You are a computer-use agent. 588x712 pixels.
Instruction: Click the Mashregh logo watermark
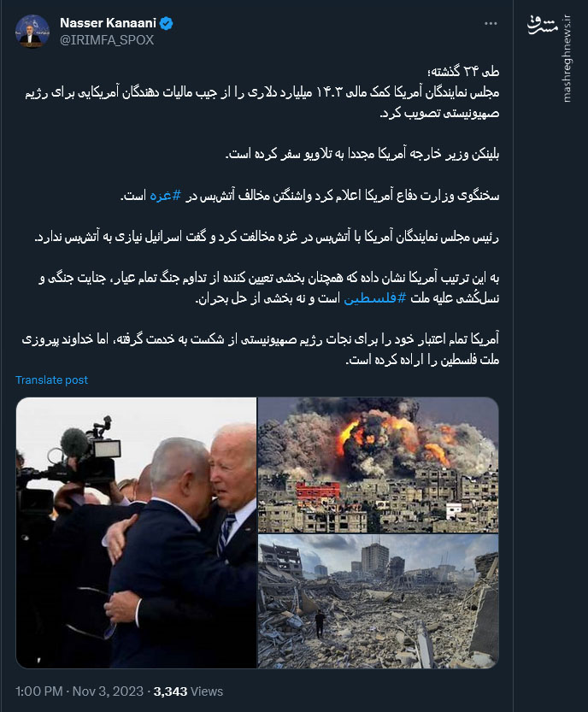(542, 26)
